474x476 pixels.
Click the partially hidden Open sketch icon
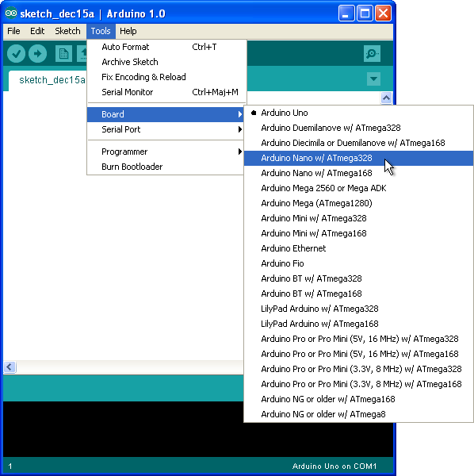[82, 54]
